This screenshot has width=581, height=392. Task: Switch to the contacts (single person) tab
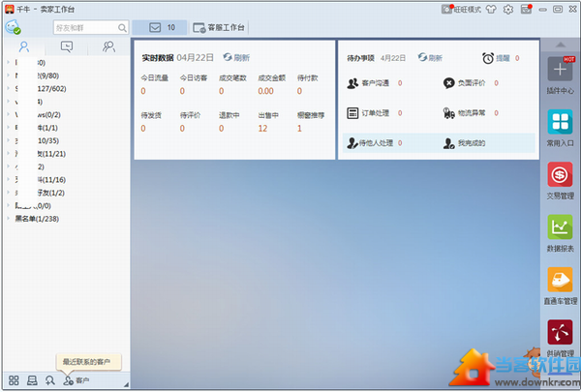(x=24, y=46)
